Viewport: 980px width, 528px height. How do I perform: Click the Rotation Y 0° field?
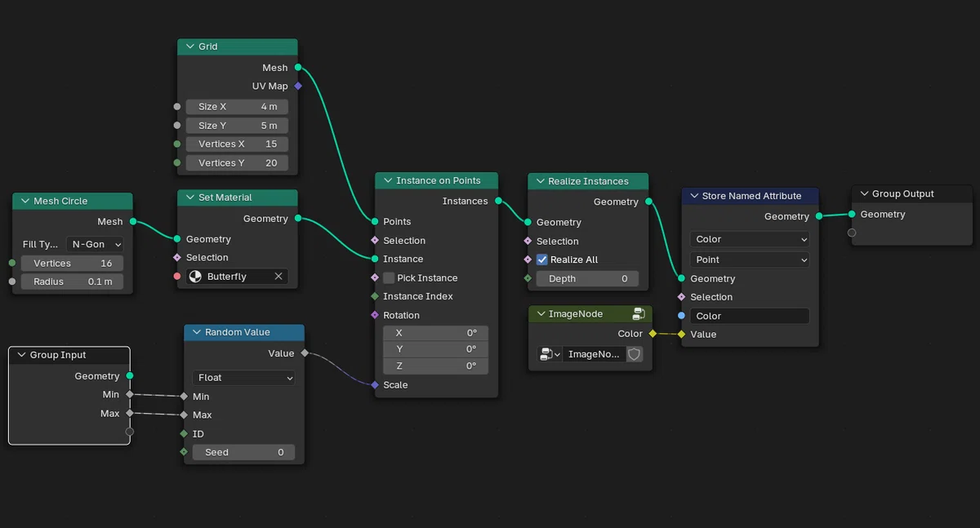pos(435,349)
